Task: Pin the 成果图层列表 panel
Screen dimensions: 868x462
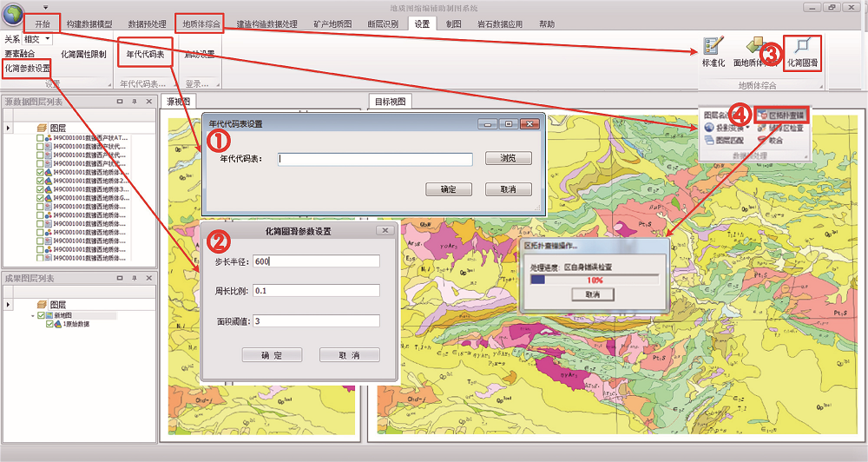Action: [x=135, y=278]
